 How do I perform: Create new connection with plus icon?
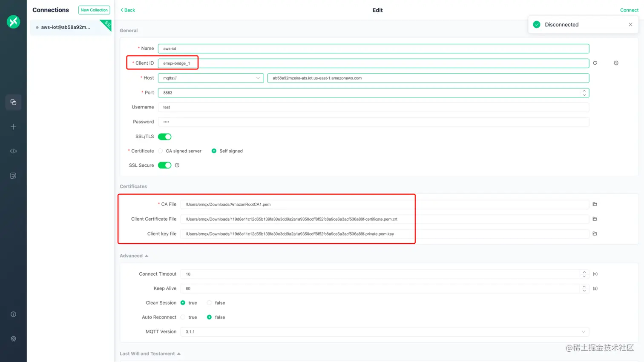point(13,127)
